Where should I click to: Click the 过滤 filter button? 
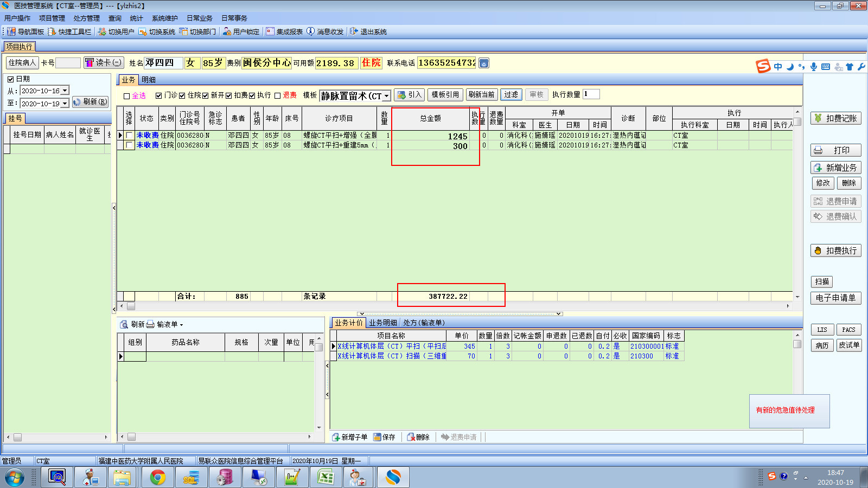[x=511, y=95]
